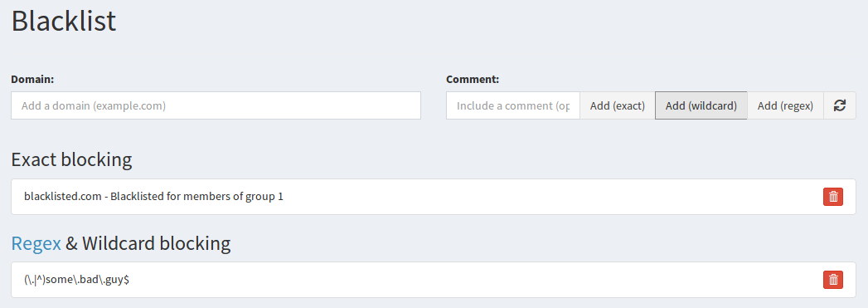The image size is (868, 308).
Task: Click the Add (exact) button
Action: pos(618,105)
